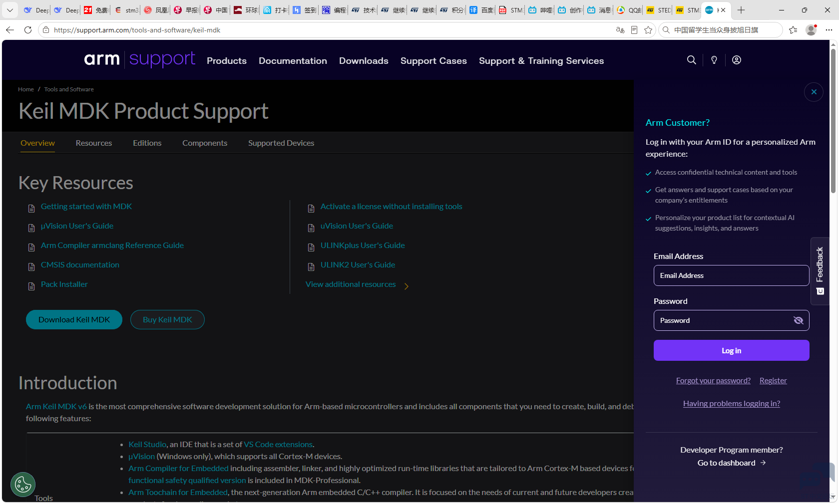Click the lightbulb icon in header
839x504 pixels.
(714, 60)
